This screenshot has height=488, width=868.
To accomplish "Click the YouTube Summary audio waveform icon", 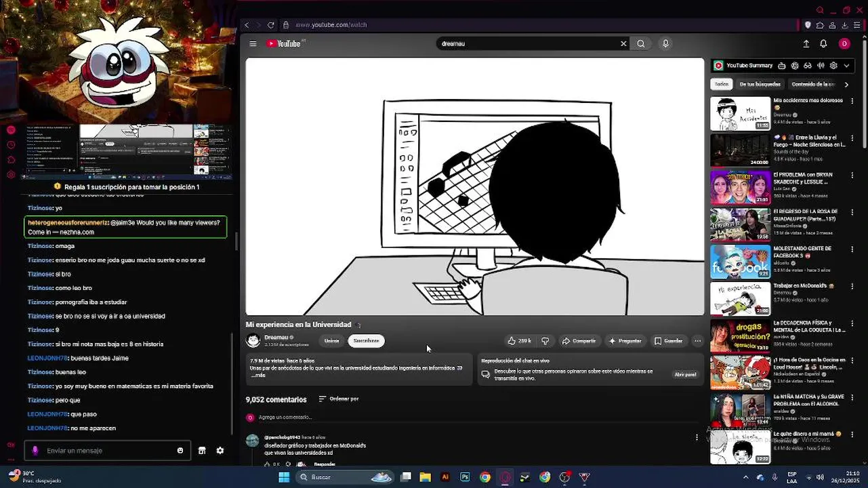I will coord(821,66).
